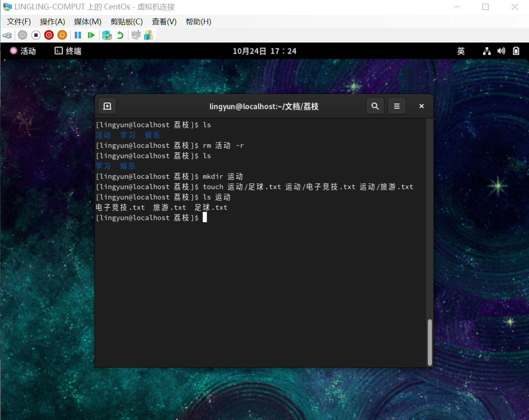The width and height of the screenshot is (529, 420).
Task: Reset the VM with the green play icon
Action: (91, 36)
